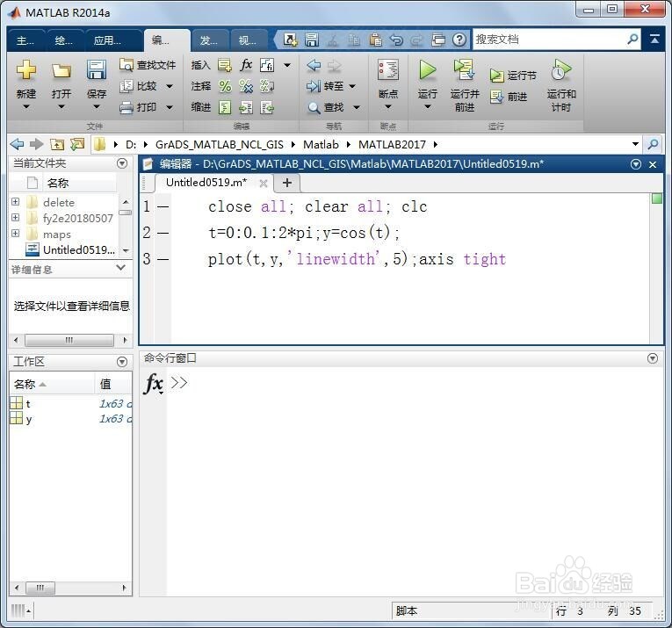The width and height of the screenshot is (672, 628).
Task: Collapse the details panel chevron
Action: [x=121, y=268]
